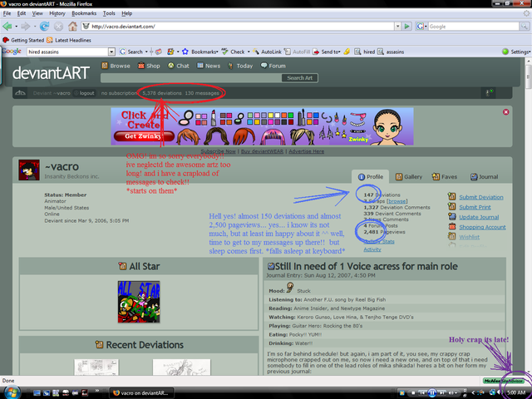Click the green Go arrow beside the address bar
Screen dimensions: 532x399
click(x=406, y=26)
